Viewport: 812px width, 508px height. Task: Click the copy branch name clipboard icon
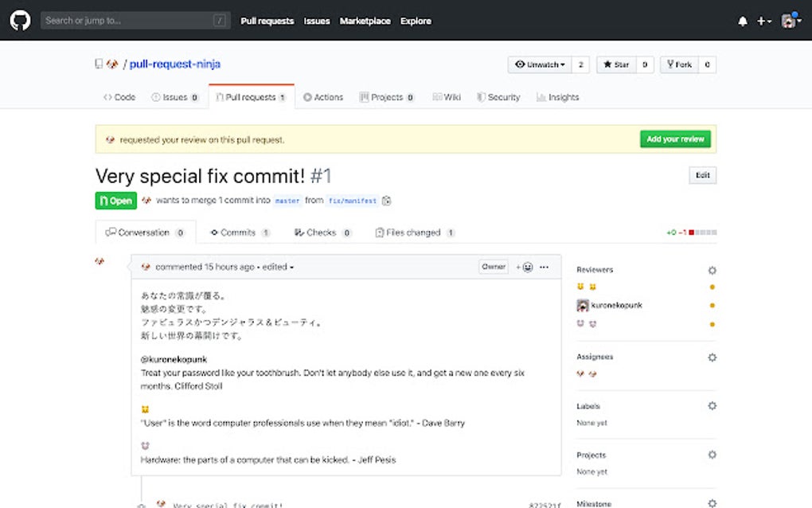[x=386, y=201]
